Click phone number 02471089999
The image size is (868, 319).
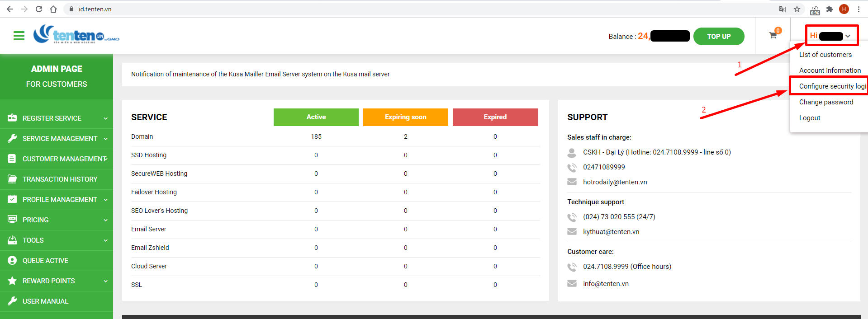click(x=604, y=167)
